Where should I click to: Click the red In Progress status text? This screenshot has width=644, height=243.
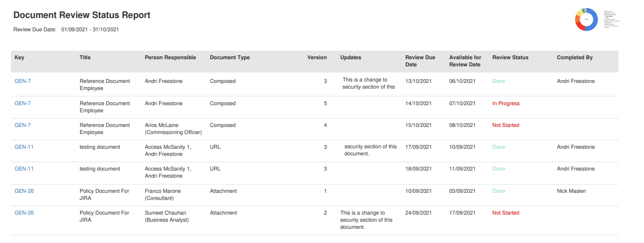coord(506,103)
